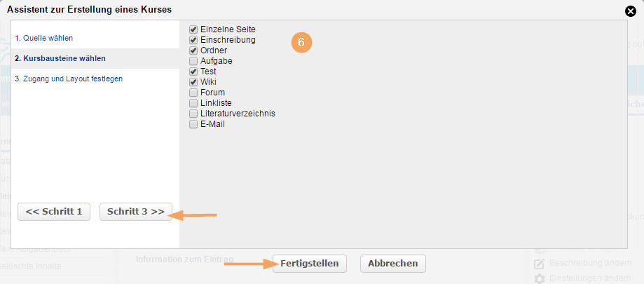Disable the Ordner course element
644x284 pixels.
coord(193,50)
